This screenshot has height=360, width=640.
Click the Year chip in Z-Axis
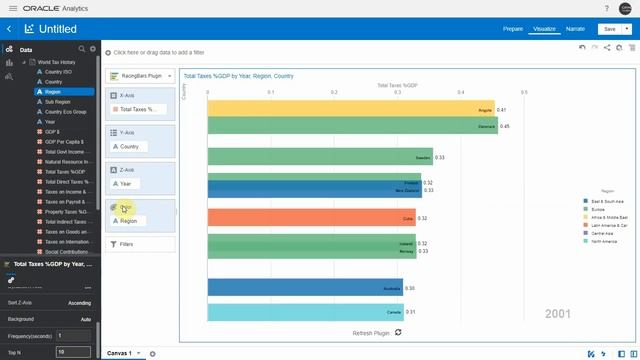(x=125, y=184)
